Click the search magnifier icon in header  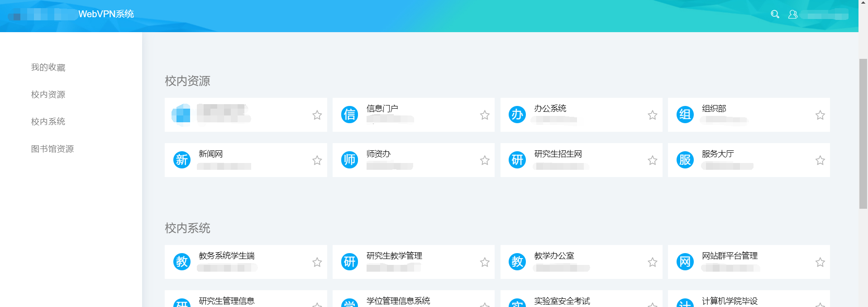[775, 14]
